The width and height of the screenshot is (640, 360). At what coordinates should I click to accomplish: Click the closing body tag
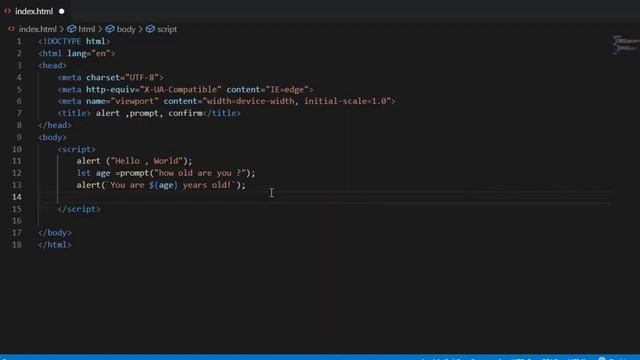pyautogui.click(x=55, y=233)
